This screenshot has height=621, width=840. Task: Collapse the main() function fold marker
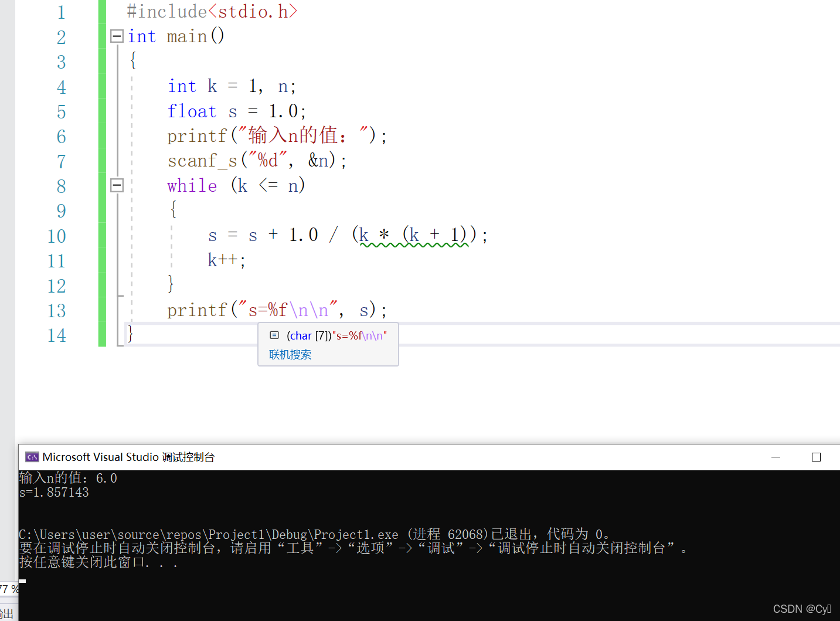[x=117, y=36]
